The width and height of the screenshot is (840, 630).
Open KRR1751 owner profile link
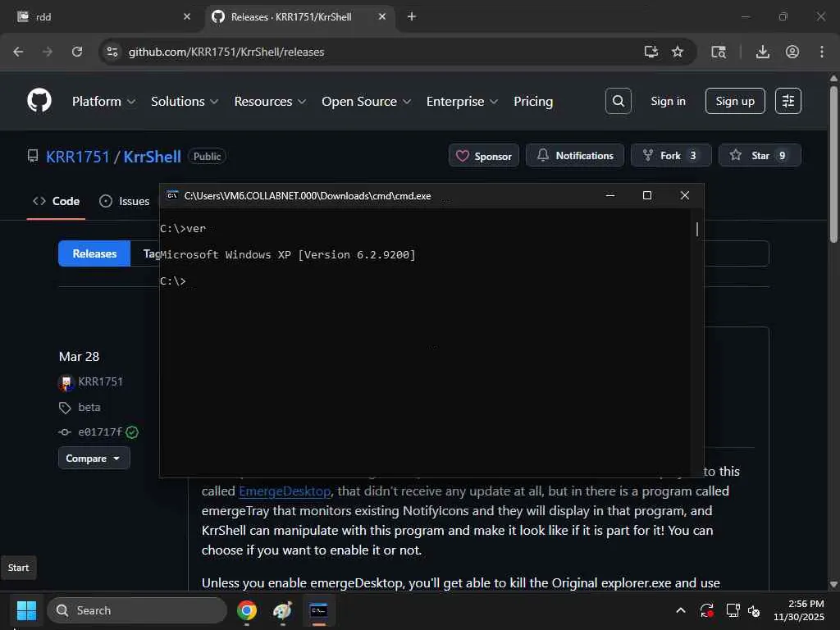coord(78,157)
